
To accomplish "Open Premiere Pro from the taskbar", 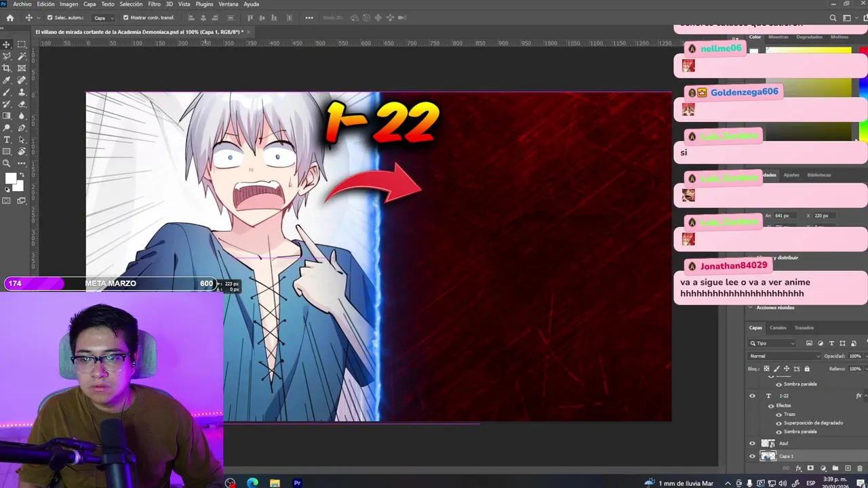I will [x=297, y=483].
